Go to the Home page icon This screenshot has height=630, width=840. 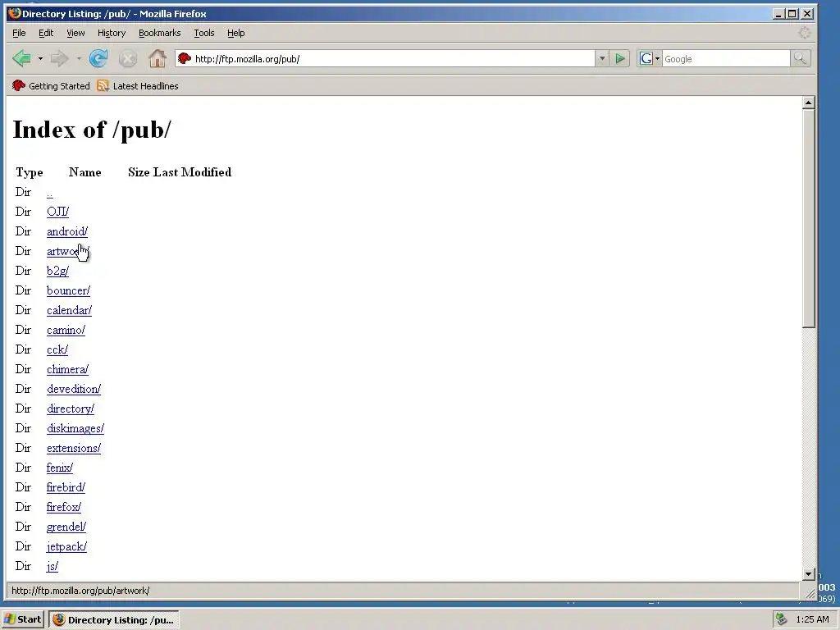pyautogui.click(x=157, y=58)
